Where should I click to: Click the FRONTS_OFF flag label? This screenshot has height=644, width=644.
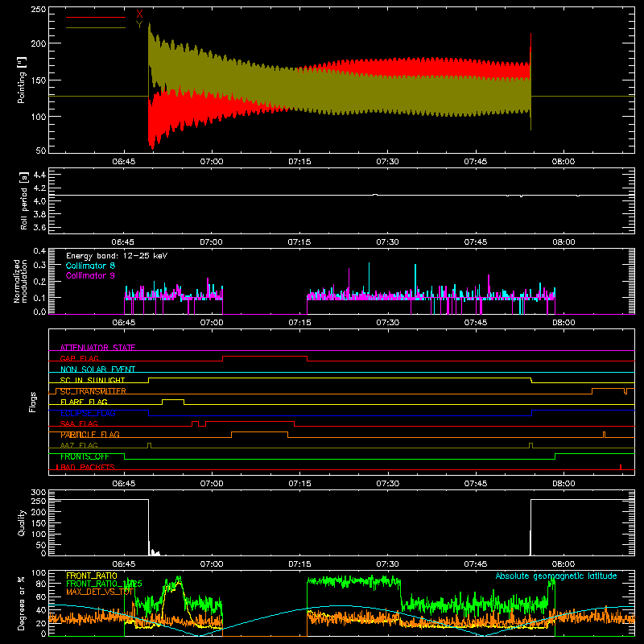click(x=85, y=456)
